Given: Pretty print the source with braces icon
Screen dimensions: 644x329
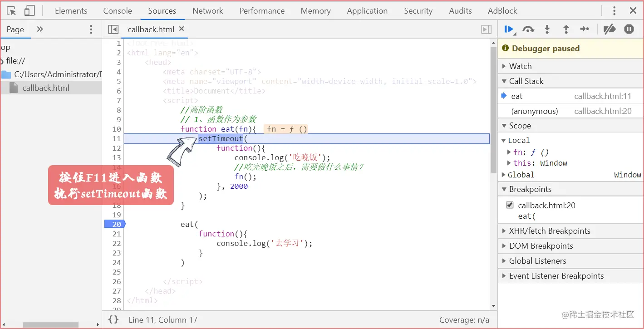Looking at the screenshot, I should [x=113, y=319].
